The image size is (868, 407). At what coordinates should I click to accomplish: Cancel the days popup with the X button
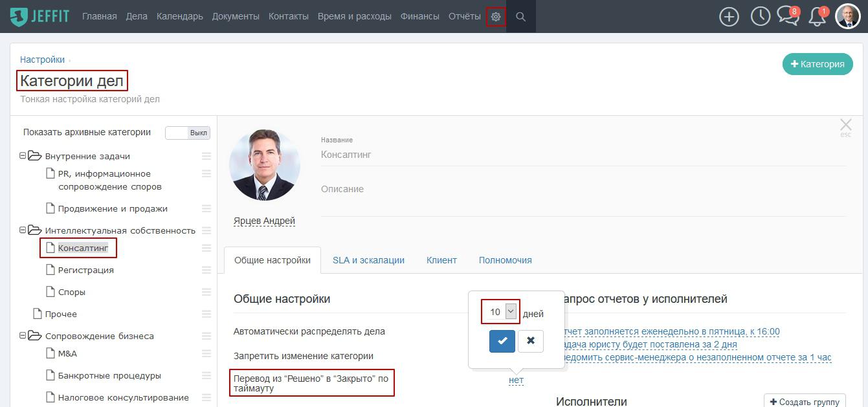tap(531, 341)
